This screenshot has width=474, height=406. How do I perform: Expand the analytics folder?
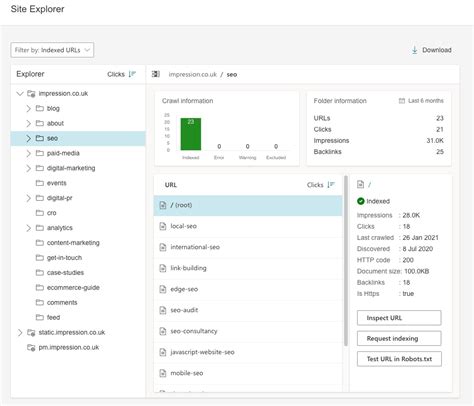pos(29,228)
